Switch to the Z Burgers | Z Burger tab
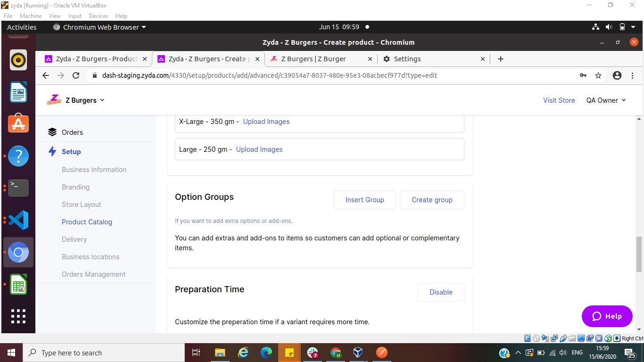Viewport: 644px width, 362px height. [321, 59]
